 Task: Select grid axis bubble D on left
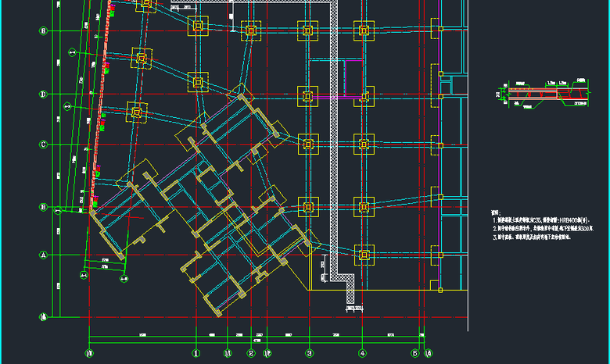click(44, 95)
